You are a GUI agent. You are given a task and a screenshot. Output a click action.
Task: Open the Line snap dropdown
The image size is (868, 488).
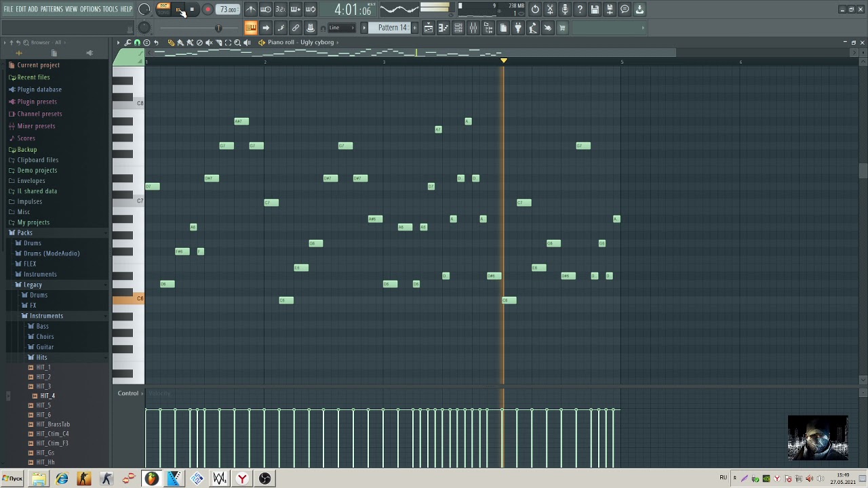point(341,28)
